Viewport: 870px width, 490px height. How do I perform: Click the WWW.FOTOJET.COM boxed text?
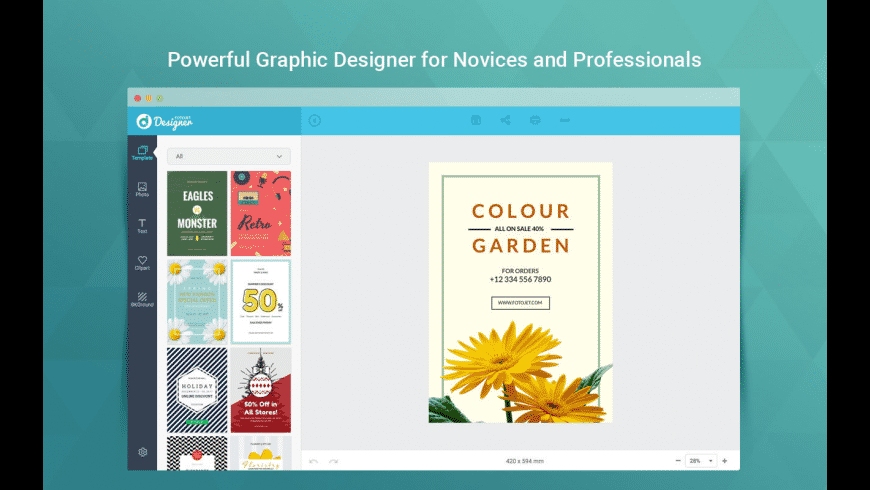click(x=520, y=303)
